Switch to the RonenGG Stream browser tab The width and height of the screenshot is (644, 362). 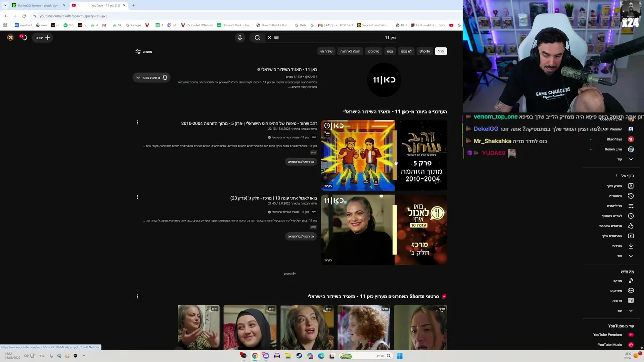pyautogui.click(x=38, y=5)
